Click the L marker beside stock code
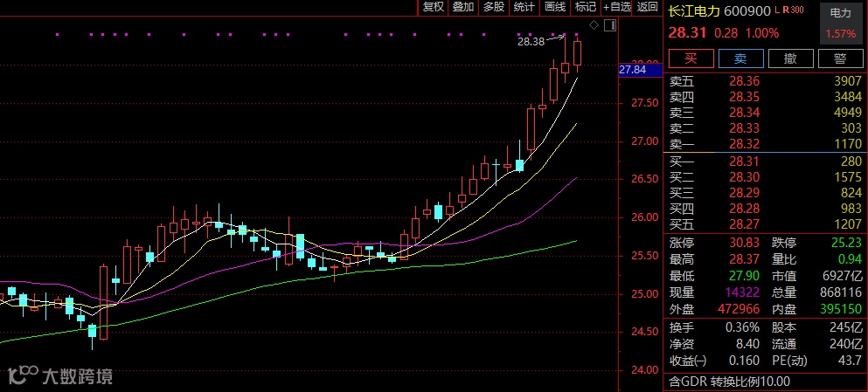 777,10
